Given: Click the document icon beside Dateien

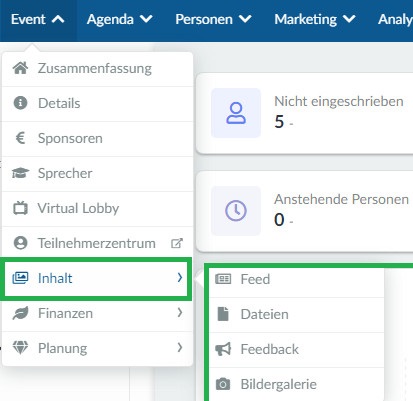Looking at the screenshot, I should pos(223,314).
